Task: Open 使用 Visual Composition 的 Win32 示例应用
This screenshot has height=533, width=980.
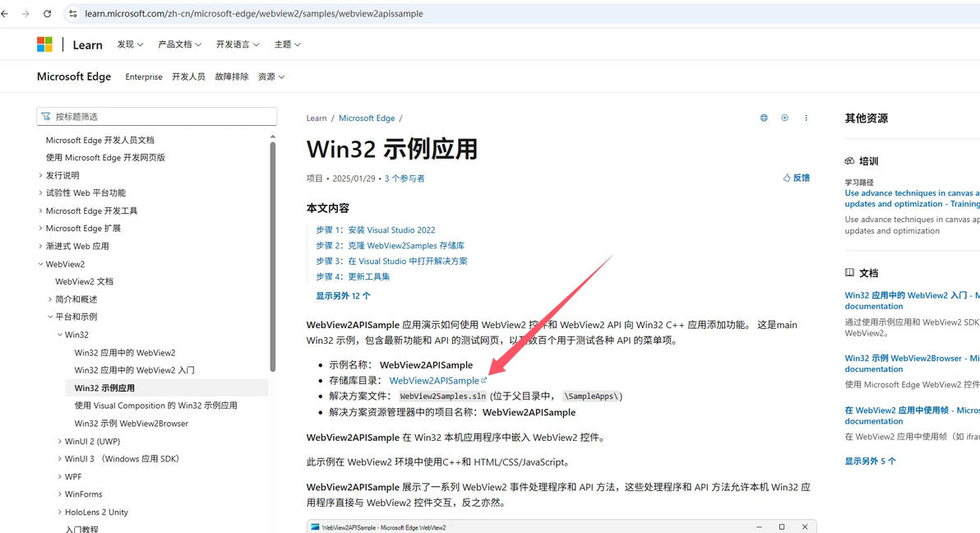Action: click(x=155, y=406)
